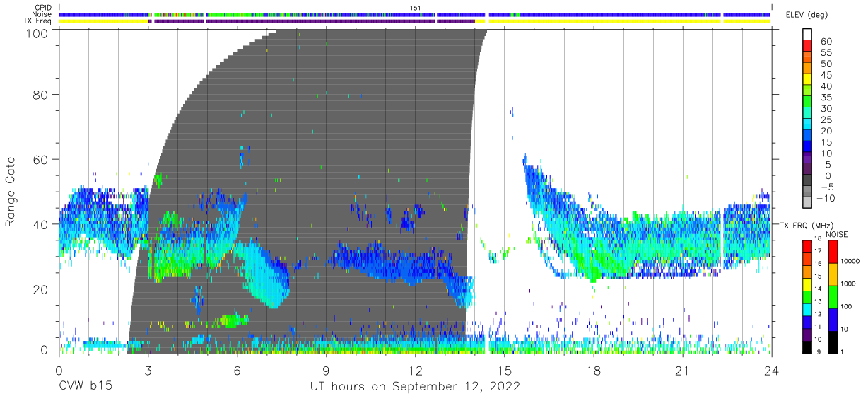Viewport: 868px width, 401px height.
Task: Click the '45' label on the elevation colorbar
Action: coord(826,75)
